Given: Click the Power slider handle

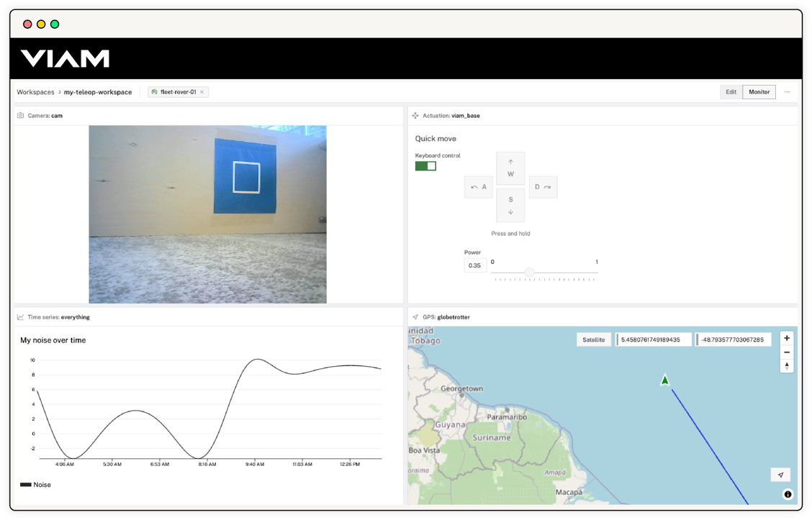Looking at the screenshot, I should click(530, 272).
